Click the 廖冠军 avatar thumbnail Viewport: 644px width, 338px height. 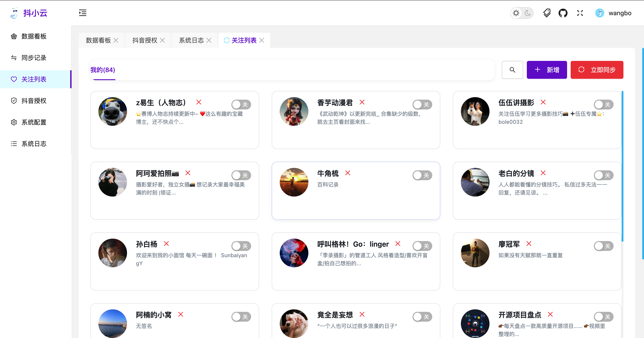tap(475, 253)
